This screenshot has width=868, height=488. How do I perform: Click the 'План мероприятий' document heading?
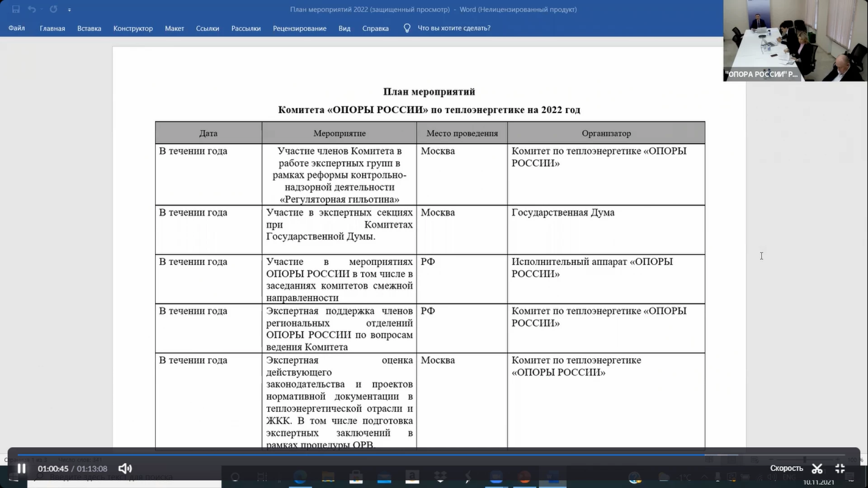tap(429, 92)
